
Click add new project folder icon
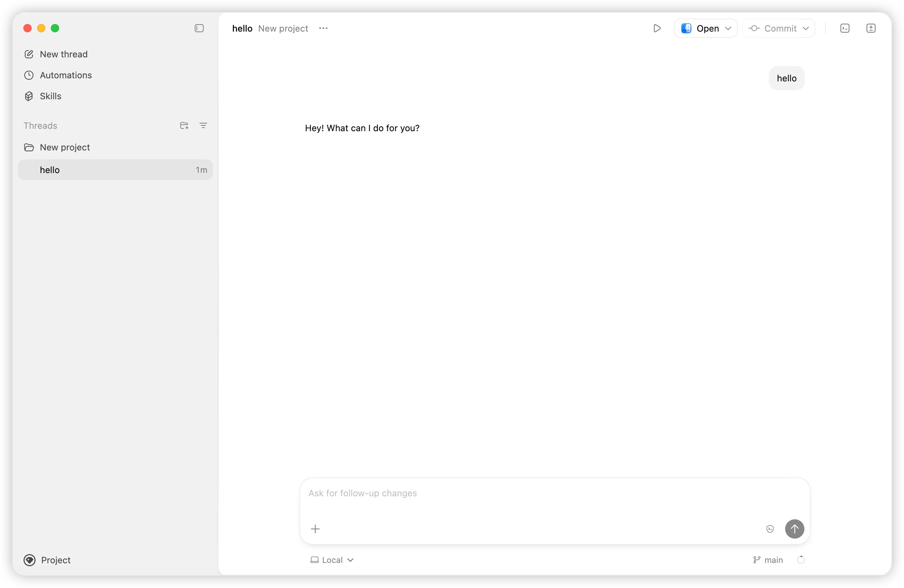[x=184, y=125]
